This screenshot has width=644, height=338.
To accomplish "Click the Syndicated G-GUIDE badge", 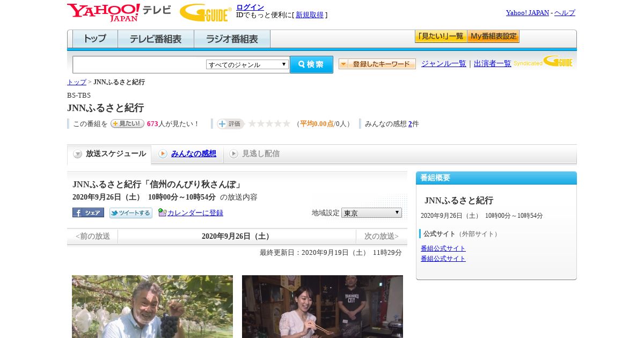I will tap(543, 62).
